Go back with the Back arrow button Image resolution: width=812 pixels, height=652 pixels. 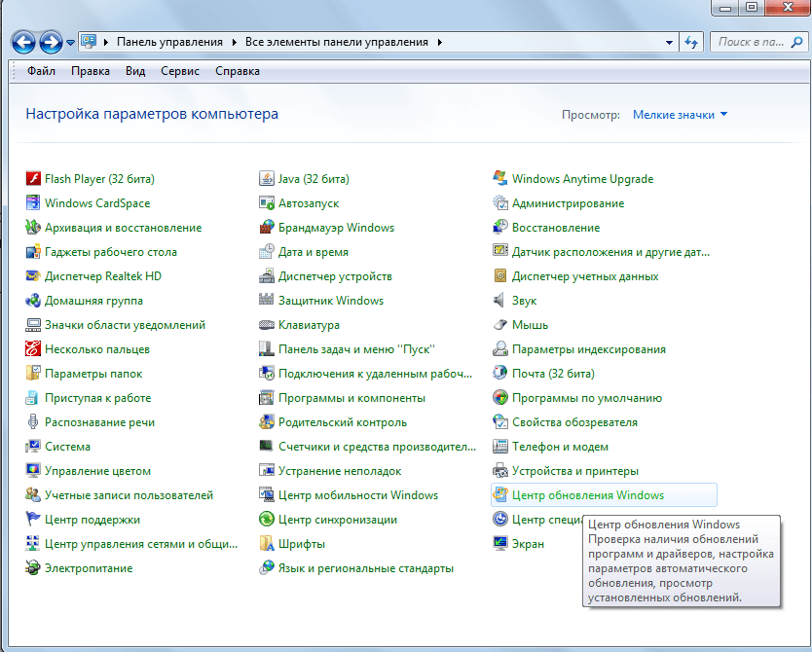[23, 42]
